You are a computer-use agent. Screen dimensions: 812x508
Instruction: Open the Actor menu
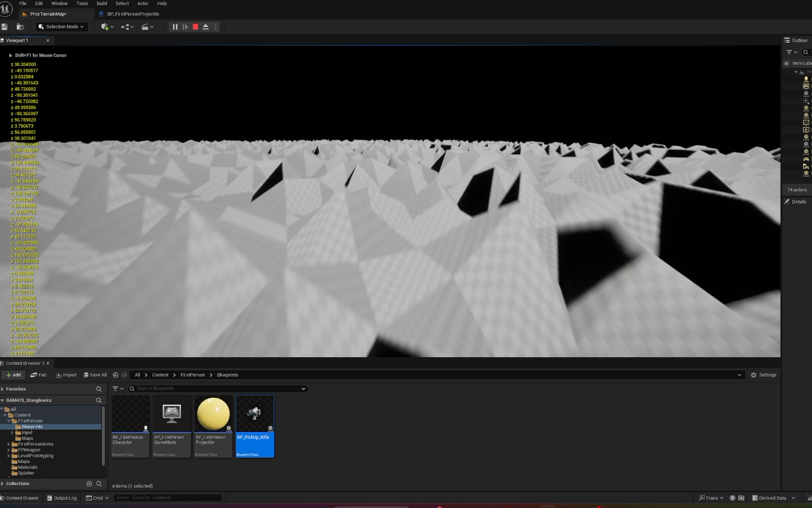pos(143,3)
